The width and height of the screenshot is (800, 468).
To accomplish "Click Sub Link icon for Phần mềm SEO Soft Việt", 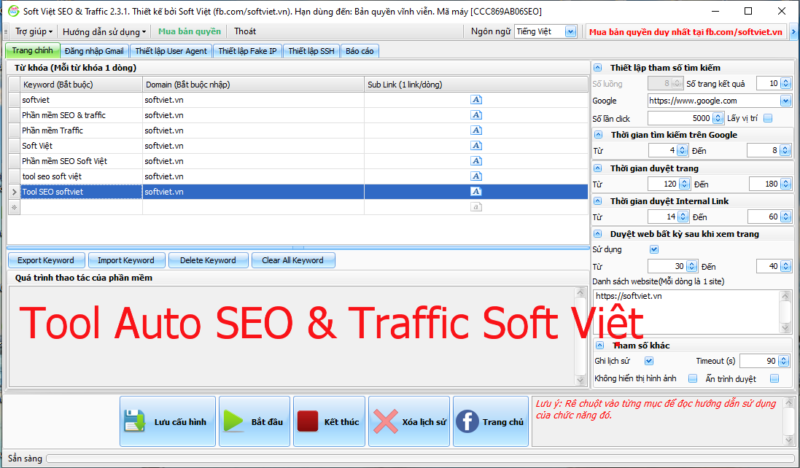I will (x=476, y=161).
